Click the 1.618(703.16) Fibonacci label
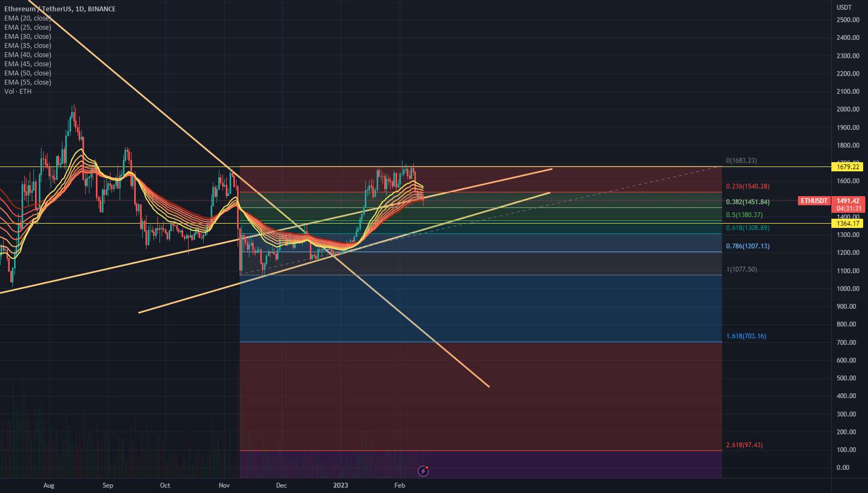This screenshot has width=868, height=493. (746, 336)
